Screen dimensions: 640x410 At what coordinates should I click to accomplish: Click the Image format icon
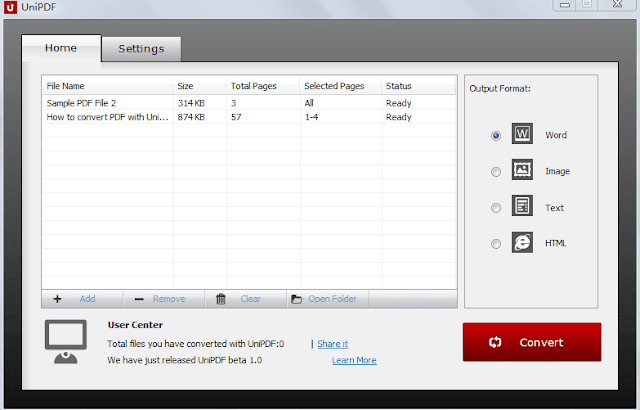click(523, 171)
